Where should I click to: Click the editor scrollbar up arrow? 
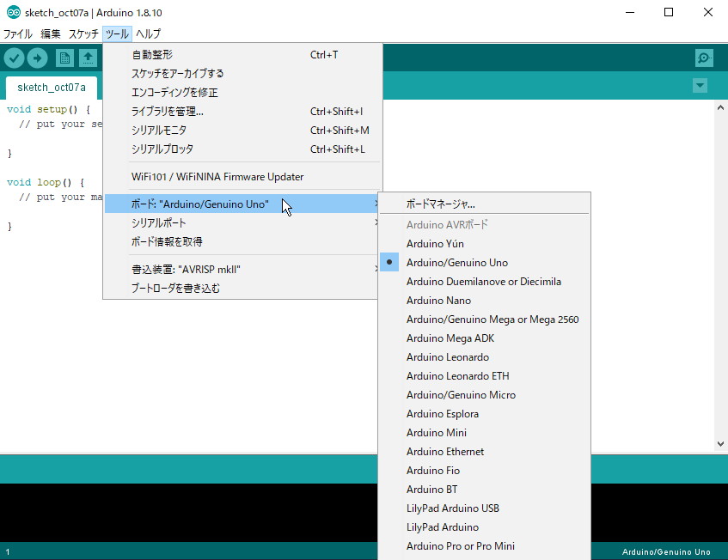(720, 107)
